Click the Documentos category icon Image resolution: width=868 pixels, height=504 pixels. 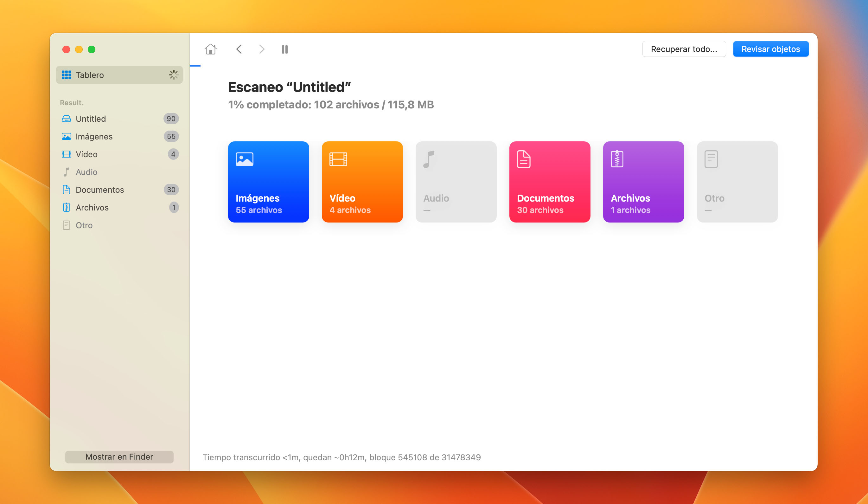click(x=523, y=158)
